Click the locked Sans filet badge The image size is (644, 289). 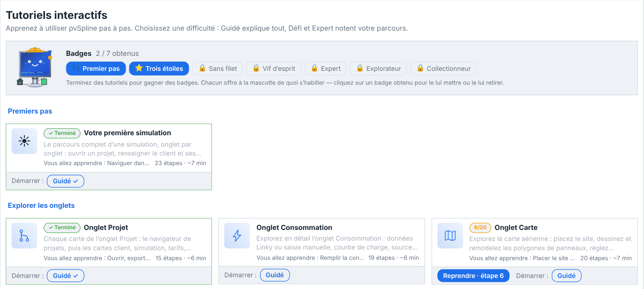tap(218, 69)
